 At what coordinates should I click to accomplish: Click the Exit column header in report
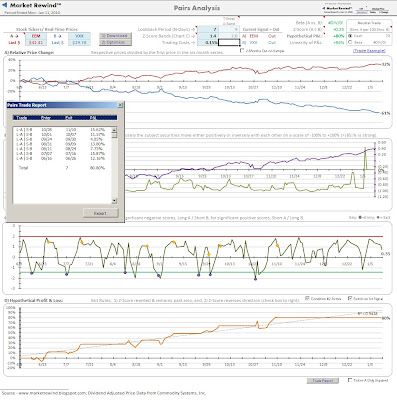click(69, 118)
